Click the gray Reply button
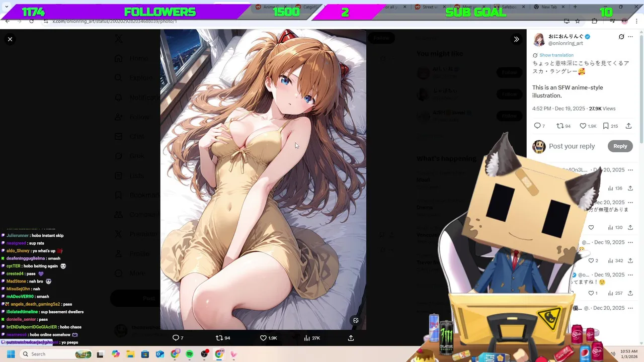The width and height of the screenshot is (644, 362). (620, 146)
